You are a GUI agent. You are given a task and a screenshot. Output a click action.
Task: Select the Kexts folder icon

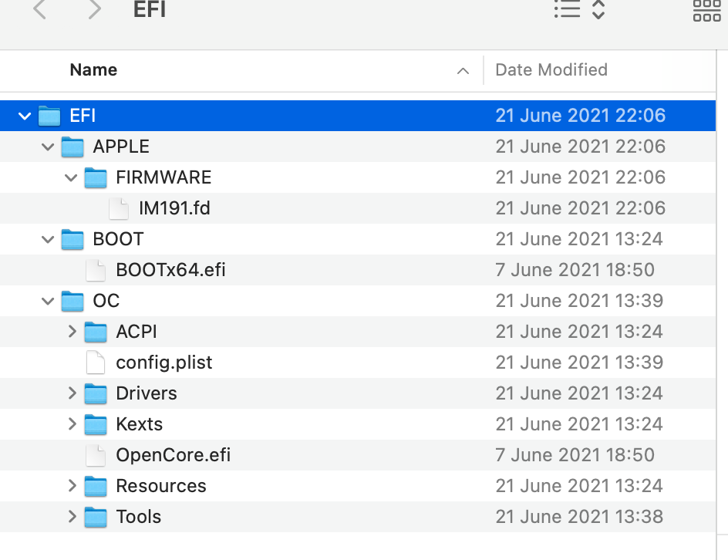point(96,424)
